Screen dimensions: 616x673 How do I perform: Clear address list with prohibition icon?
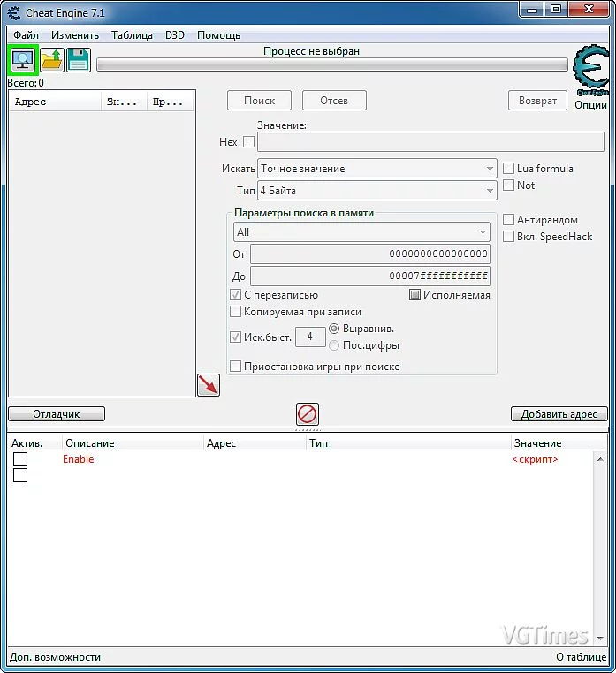click(308, 414)
